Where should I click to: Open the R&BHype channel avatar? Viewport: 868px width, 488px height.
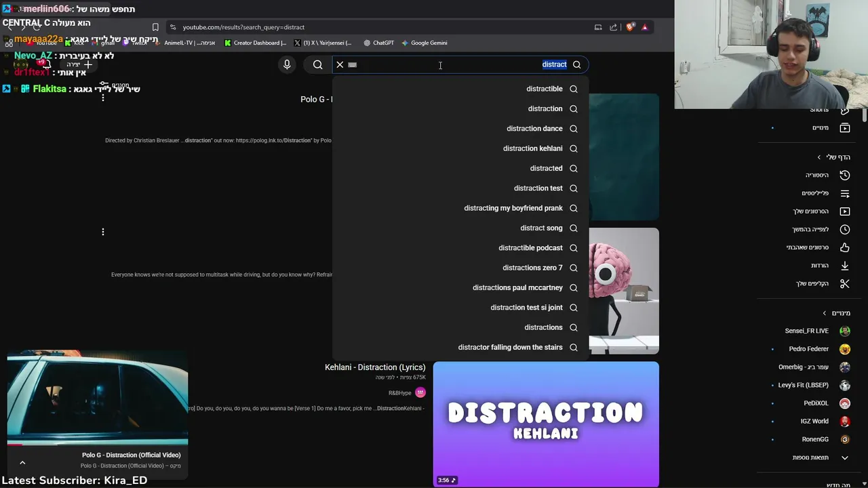pyautogui.click(x=420, y=392)
